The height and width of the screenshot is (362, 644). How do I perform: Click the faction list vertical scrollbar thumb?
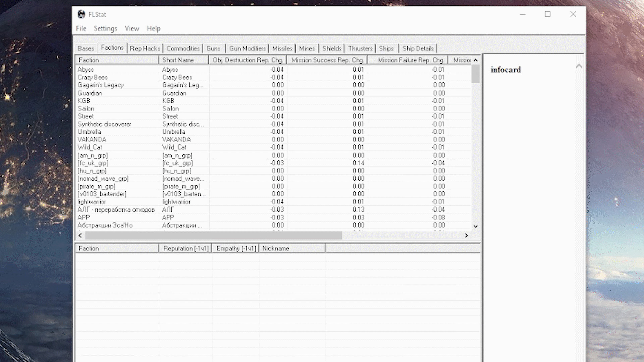pyautogui.click(x=475, y=73)
